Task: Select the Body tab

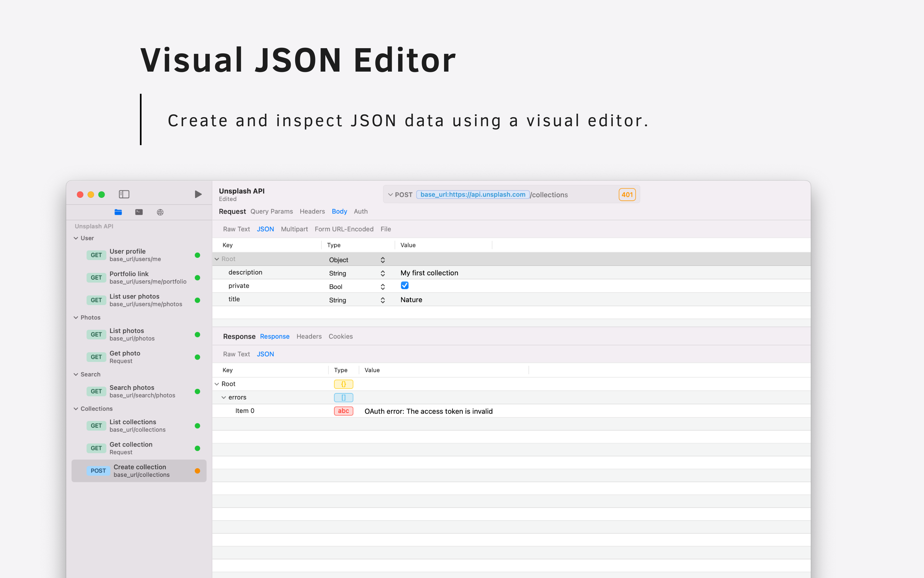Action: [x=339, y=211]
